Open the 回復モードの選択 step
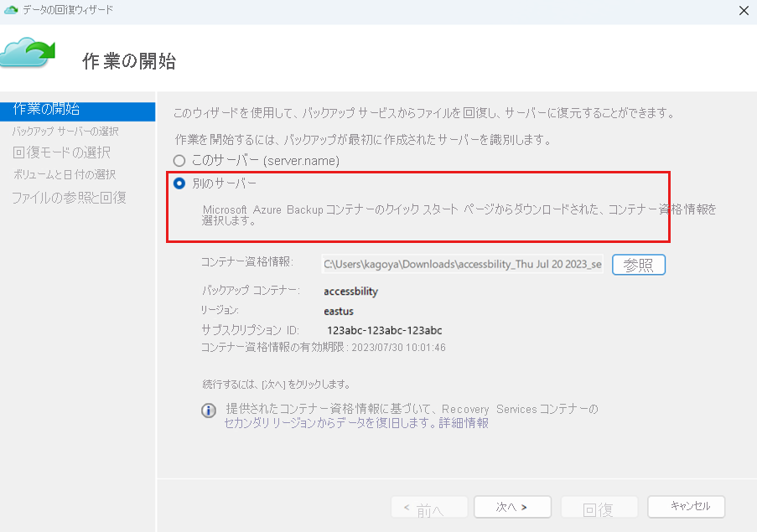The width and height of the screenshot is (757, 532). (61, 152)
